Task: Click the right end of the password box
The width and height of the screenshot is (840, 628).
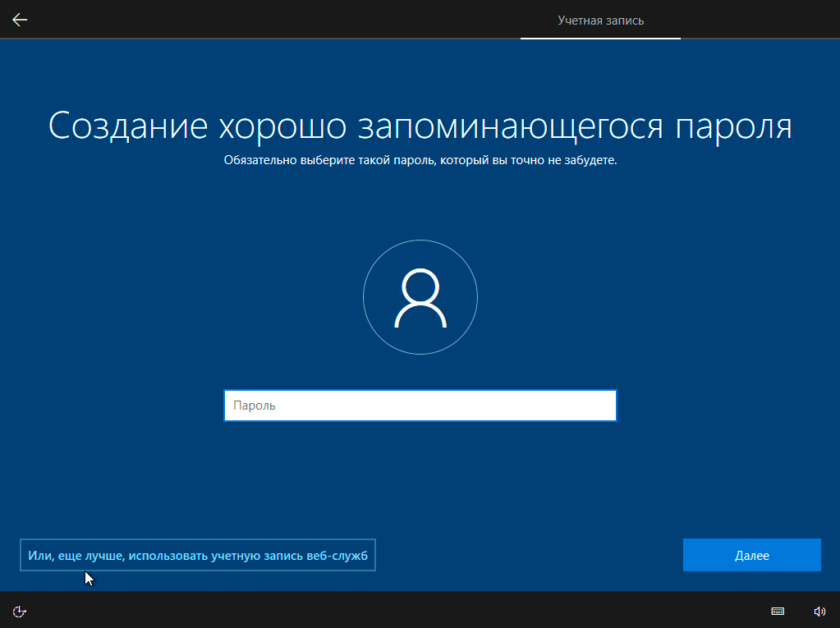Action: 604,406
